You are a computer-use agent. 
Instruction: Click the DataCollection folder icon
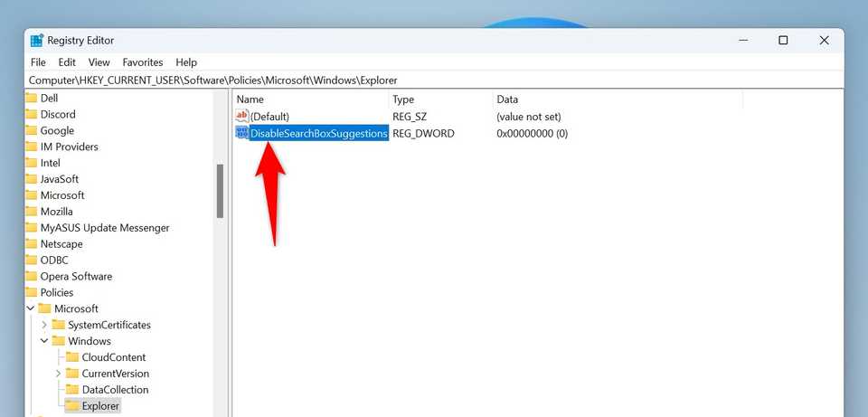pyautogui.click(x=73, y=390)
